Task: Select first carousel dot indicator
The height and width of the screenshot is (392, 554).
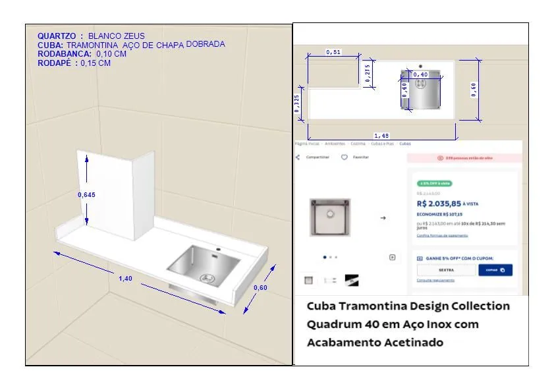Action: coord(325,258)
